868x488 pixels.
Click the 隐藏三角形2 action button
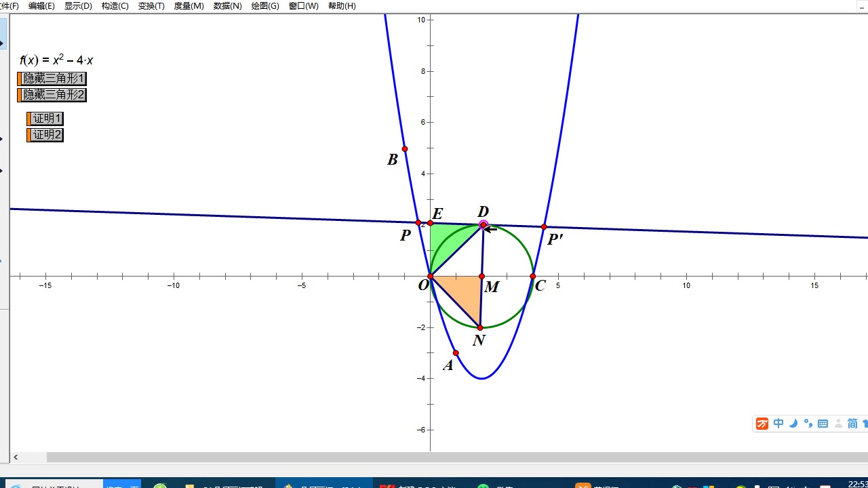[52, 95]
